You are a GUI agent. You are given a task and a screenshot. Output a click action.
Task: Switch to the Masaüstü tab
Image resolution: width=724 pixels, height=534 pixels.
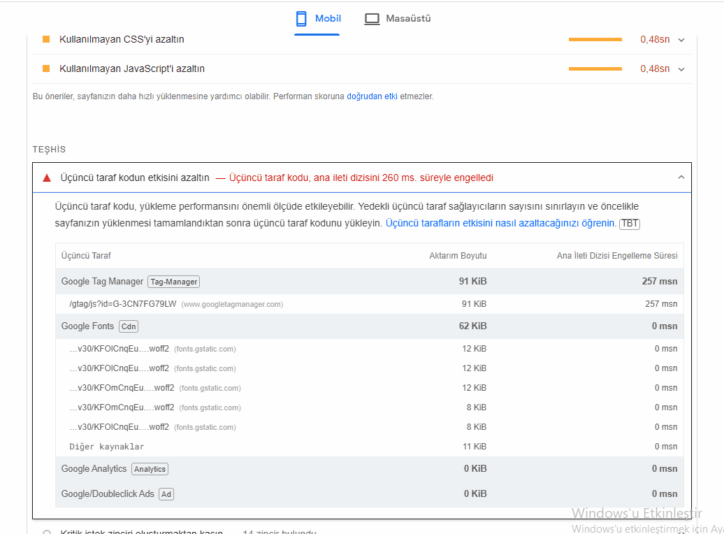(398, 19)
